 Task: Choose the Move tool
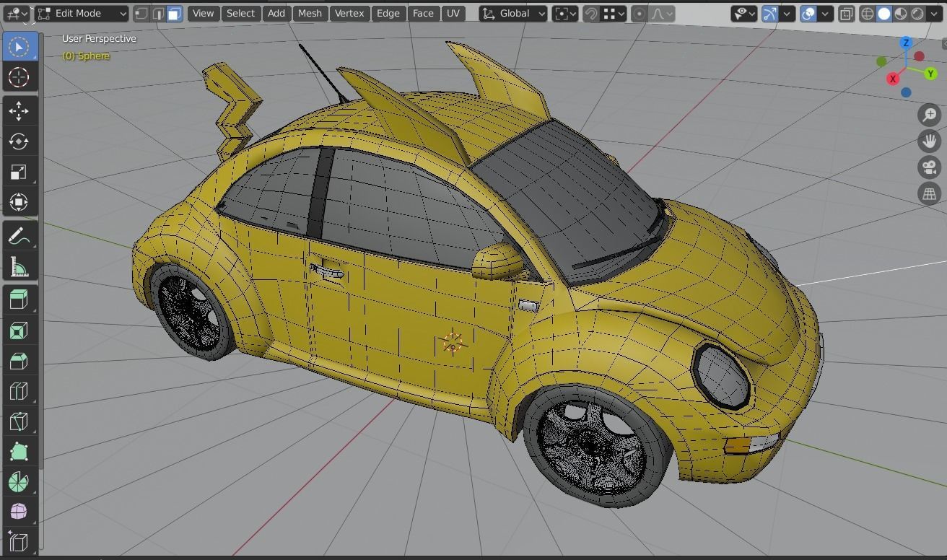click(x=19, y=111)
